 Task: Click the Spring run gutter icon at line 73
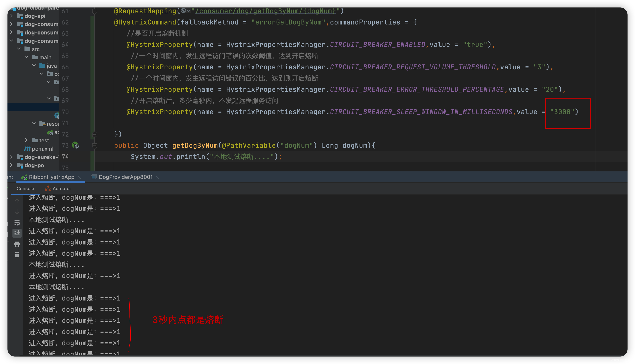75,145
